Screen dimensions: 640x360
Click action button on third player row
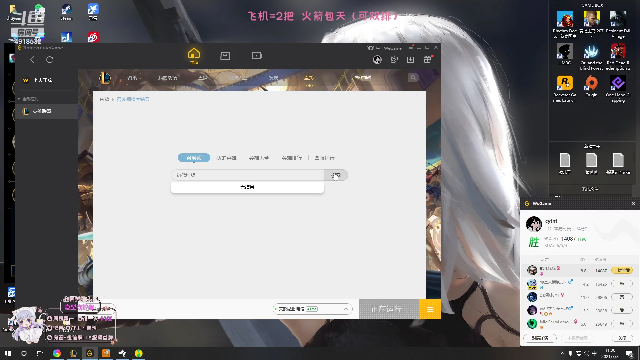622,297
